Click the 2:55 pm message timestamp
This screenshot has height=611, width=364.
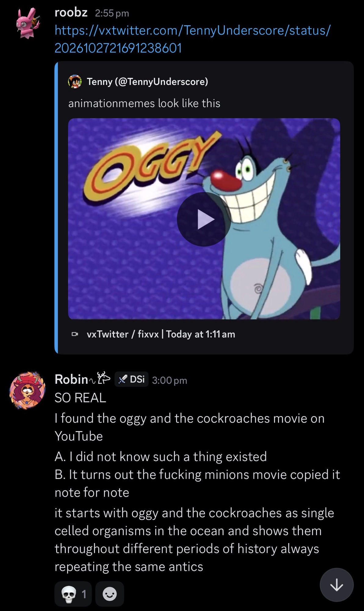[x=112, y=13]
